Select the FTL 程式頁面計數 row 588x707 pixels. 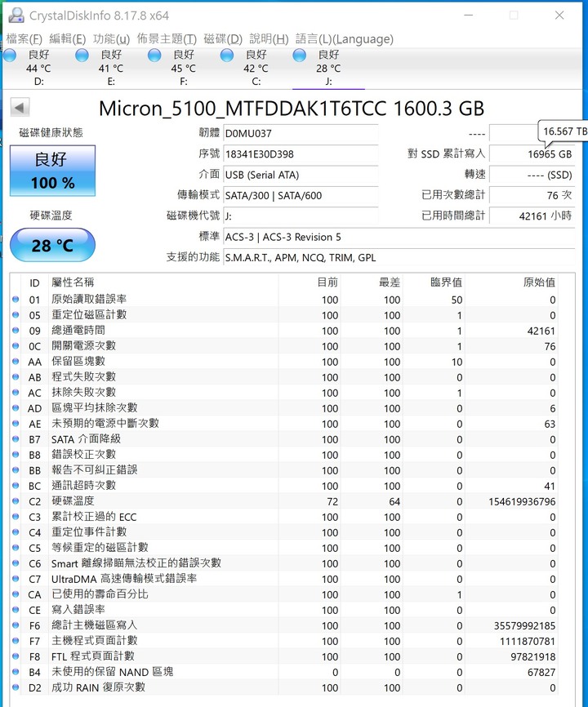(x=286, y=656)
